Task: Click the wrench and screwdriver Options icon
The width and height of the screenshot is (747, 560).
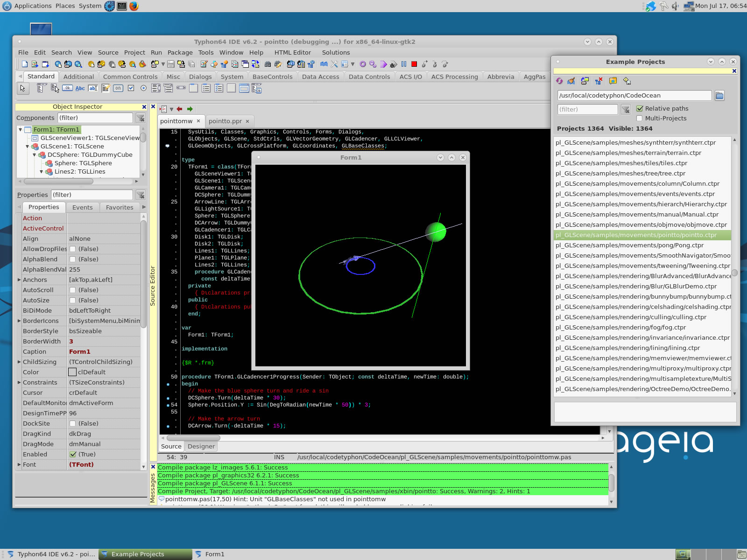Action: click(x=334, y=64)
